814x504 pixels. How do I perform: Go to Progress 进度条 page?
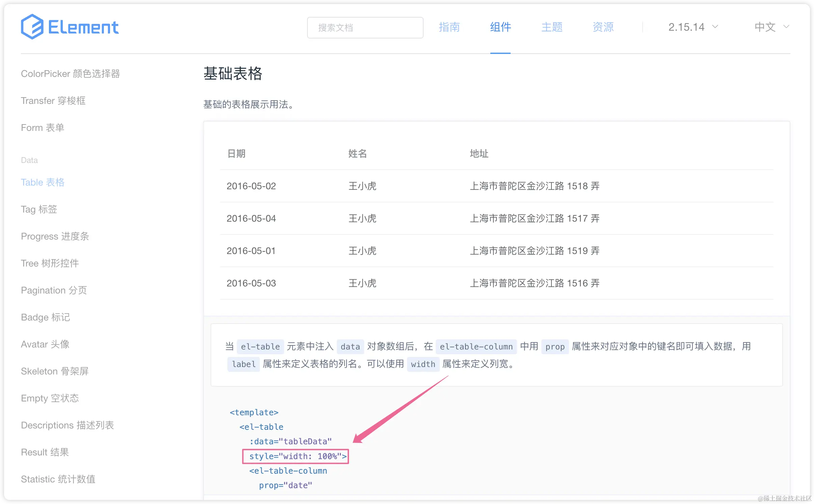[x=55, y=236]
